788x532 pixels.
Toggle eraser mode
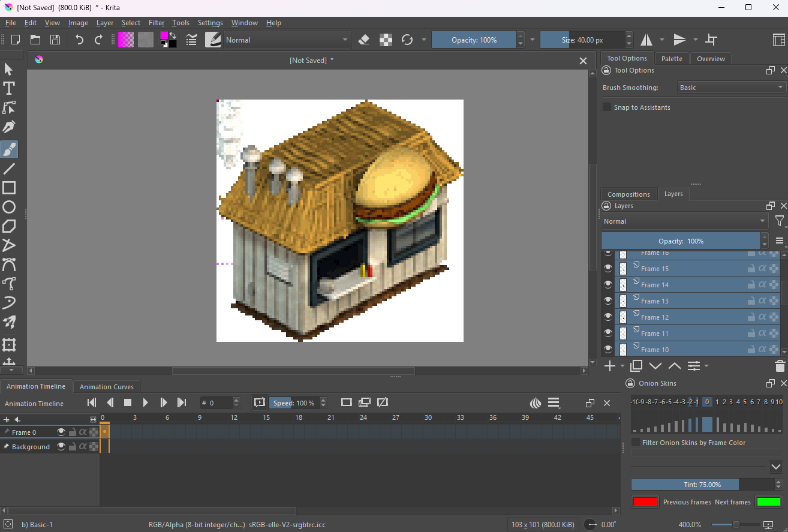tap(364, 40)
